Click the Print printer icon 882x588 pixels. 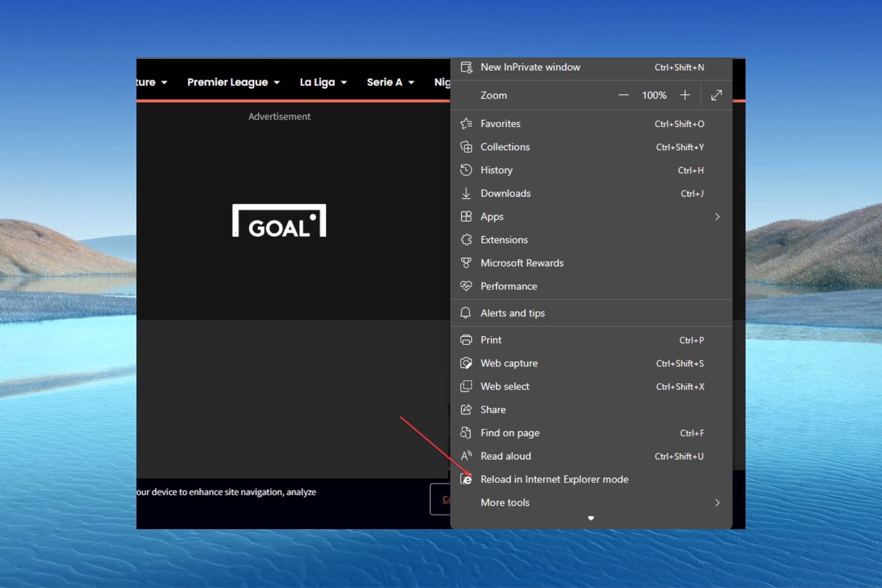[466, 340]
